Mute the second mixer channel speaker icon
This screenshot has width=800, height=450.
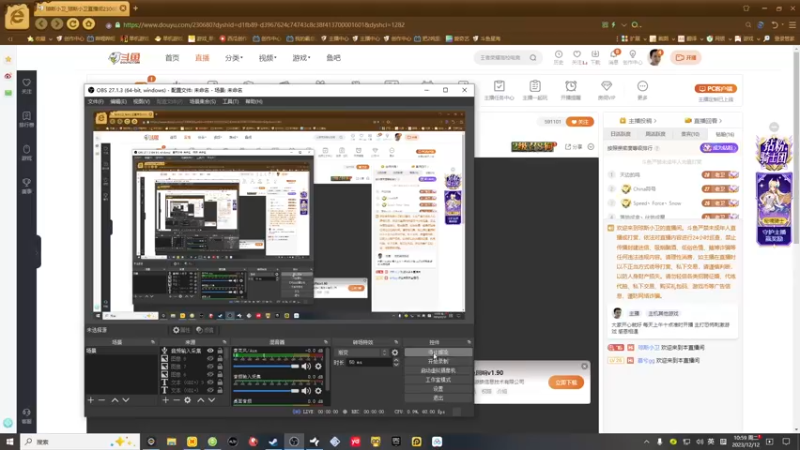(306, 391)
